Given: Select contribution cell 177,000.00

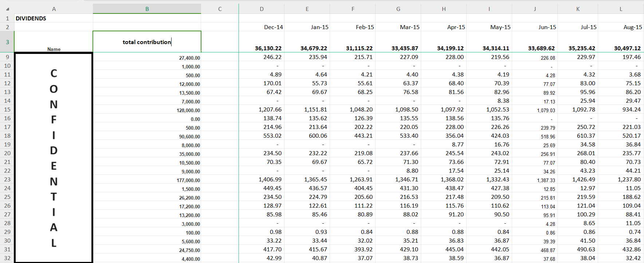Looking at the screenshot, I should tap(147, 179).
